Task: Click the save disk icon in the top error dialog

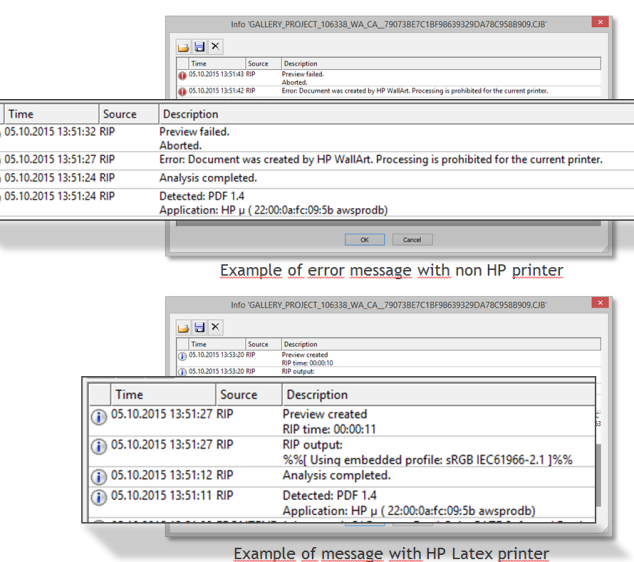Action: point(199,46)
